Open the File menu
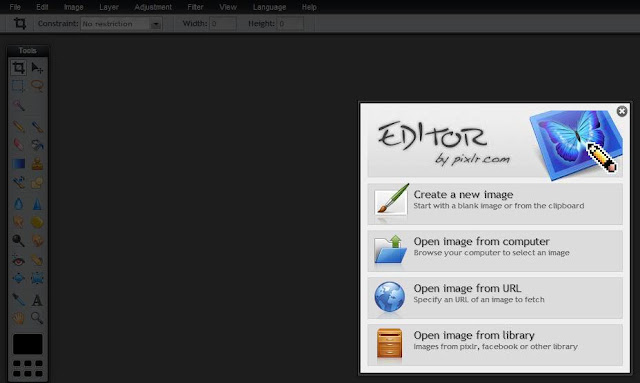Viewport: 640px width, 383px height. pyautogui.click(x=15, y=7)
